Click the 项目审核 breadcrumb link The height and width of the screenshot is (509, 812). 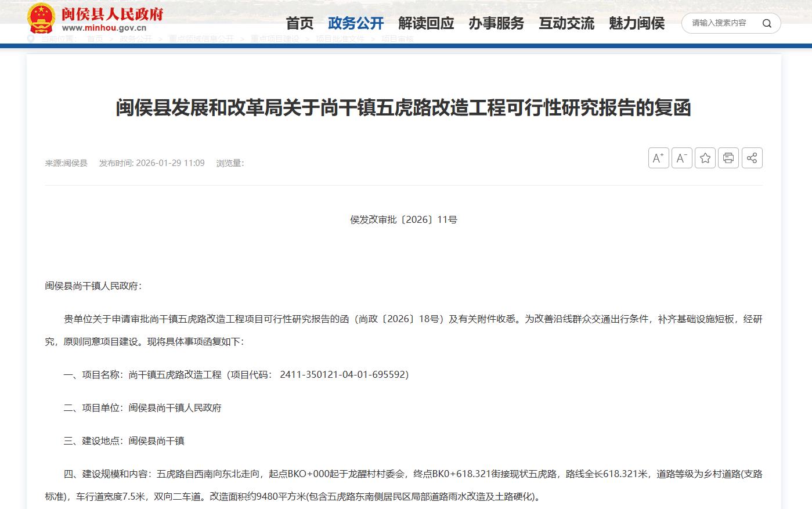[x=398, y=39]
